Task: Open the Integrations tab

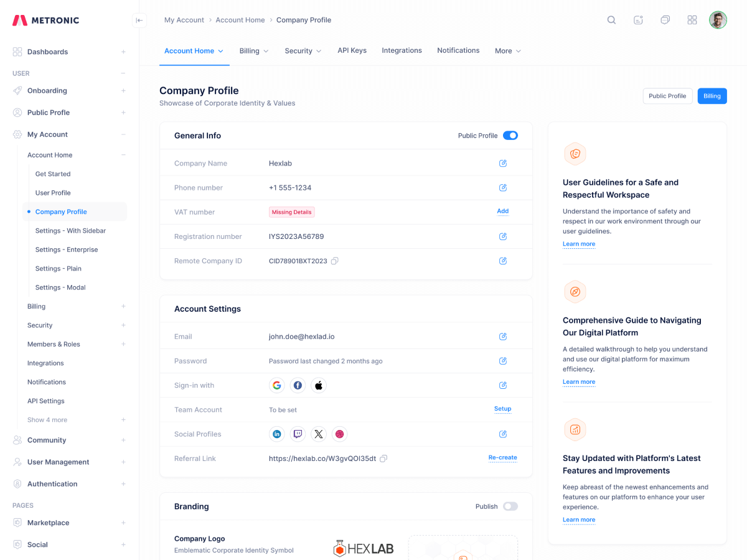Action: (402, 50)
